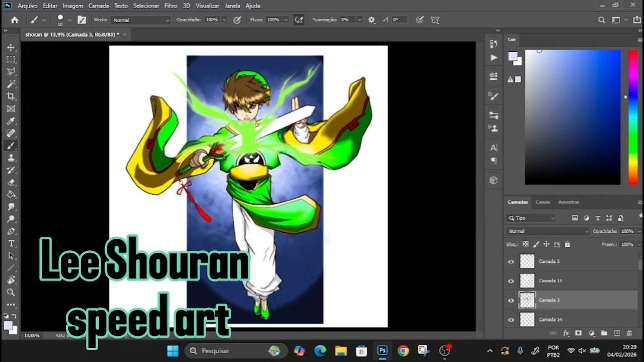Click the Windows search box Pesquisar

235,350
